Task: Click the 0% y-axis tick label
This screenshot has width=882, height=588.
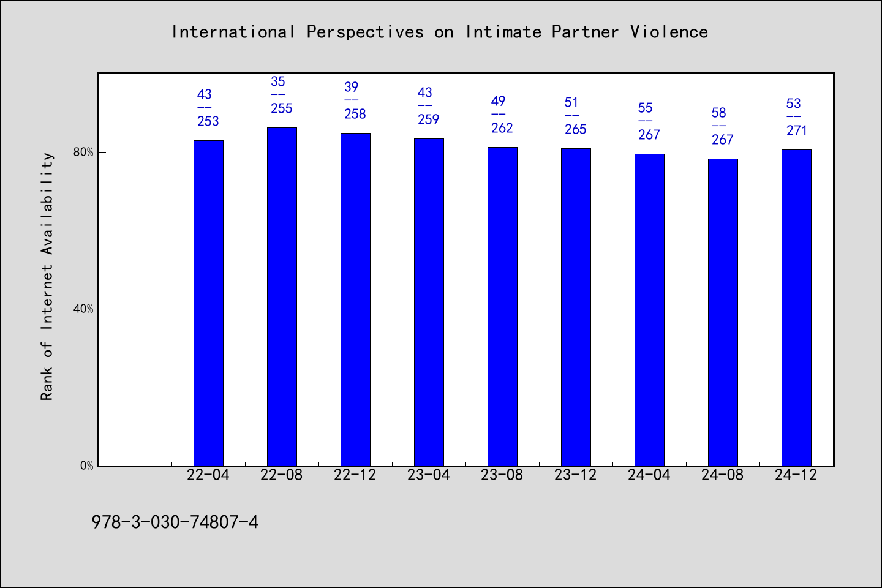Action: pyautogui.click(x=87, y=466)
